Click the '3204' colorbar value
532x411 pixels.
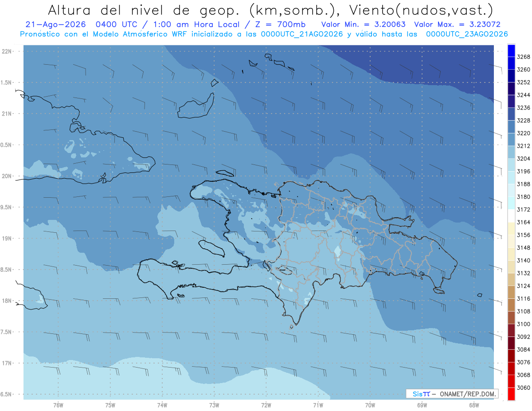point(524,159)
